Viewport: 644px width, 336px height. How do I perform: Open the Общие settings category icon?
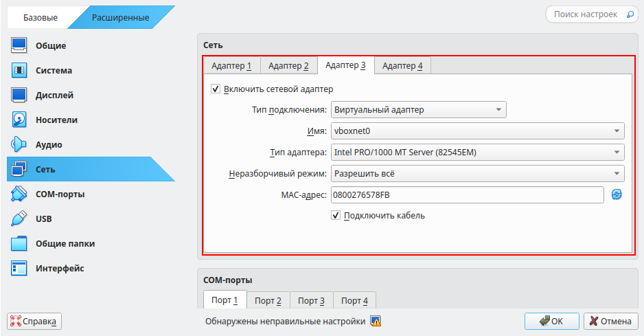(x=19, y=46)
